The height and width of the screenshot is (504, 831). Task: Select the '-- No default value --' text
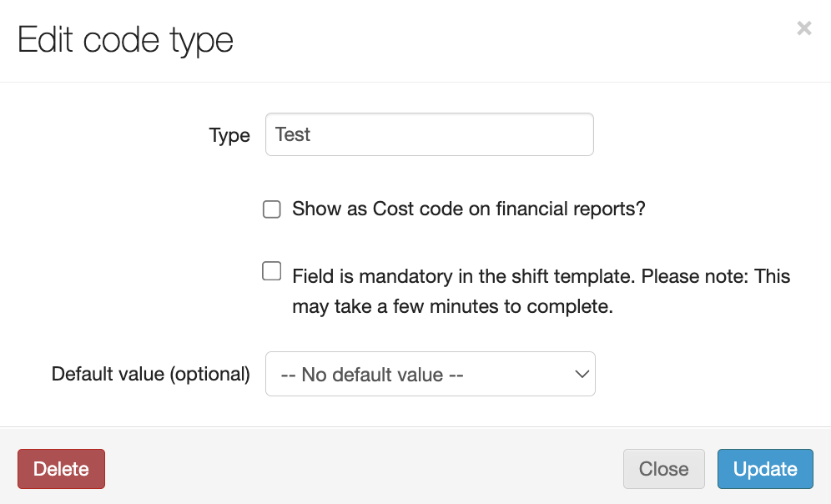(x=372, y=375)
